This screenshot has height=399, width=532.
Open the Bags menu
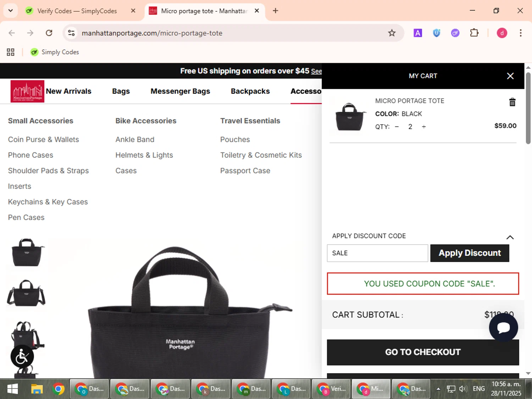pyautogui.click(x=121, y=91)
